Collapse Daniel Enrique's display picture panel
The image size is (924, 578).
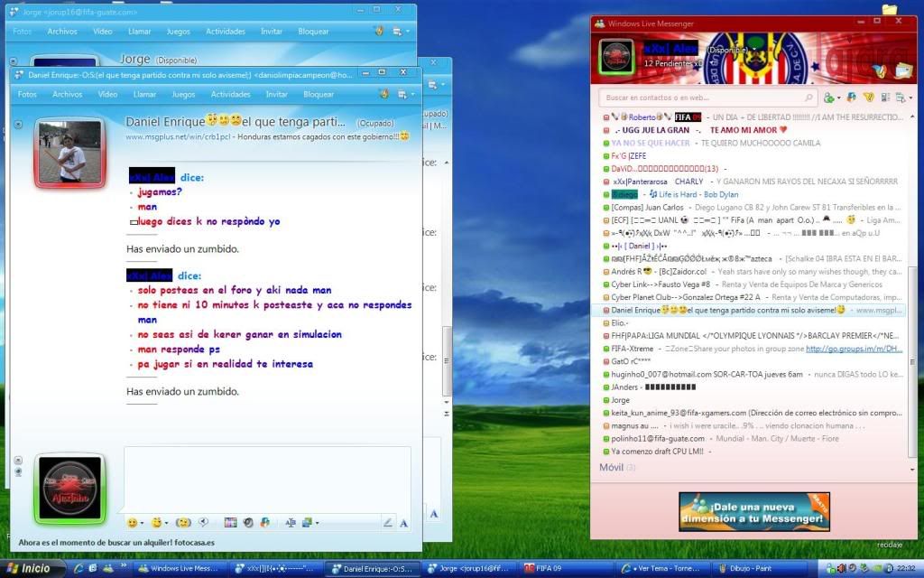pos(18,124)
